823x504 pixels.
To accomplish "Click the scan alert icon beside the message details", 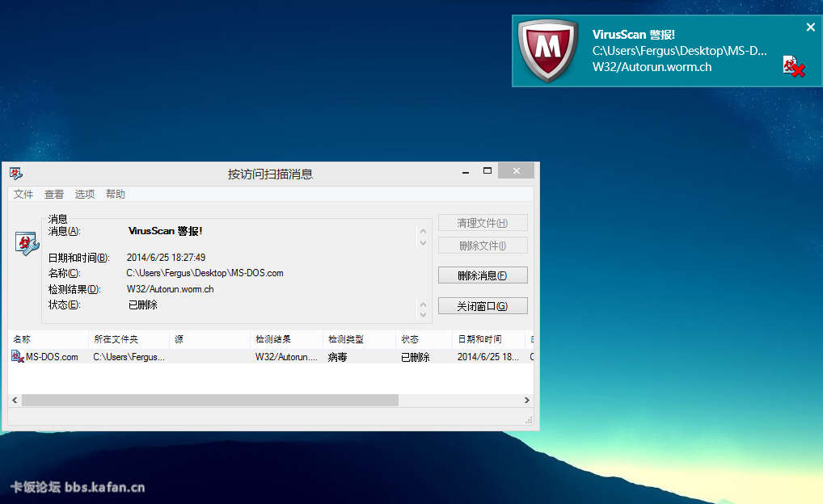I will click(x=27, y=242).
